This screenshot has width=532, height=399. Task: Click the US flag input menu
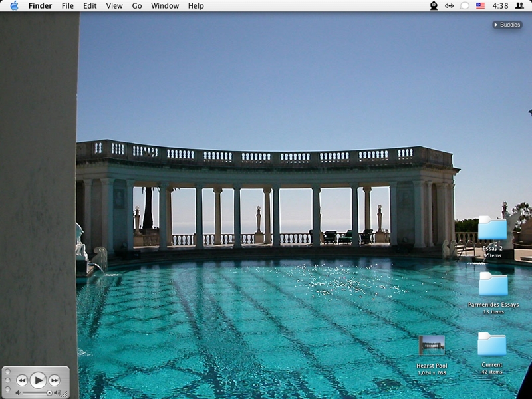coord(480,6)
